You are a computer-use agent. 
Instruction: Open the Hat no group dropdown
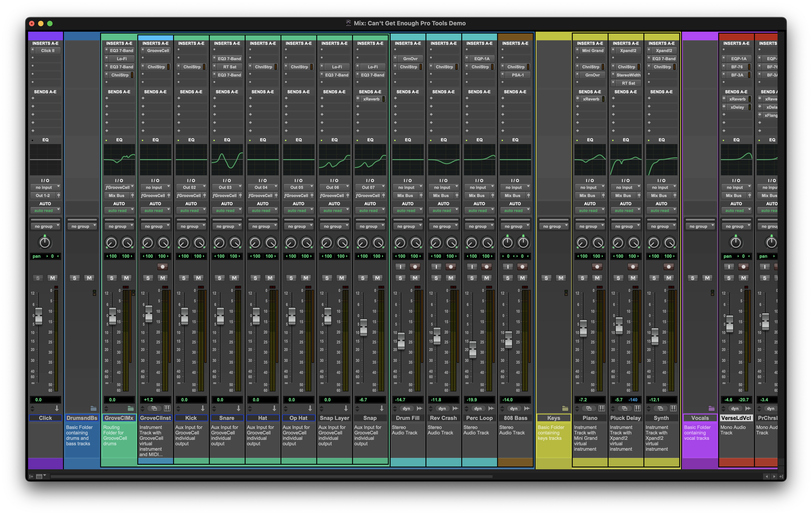click(263, 227)
